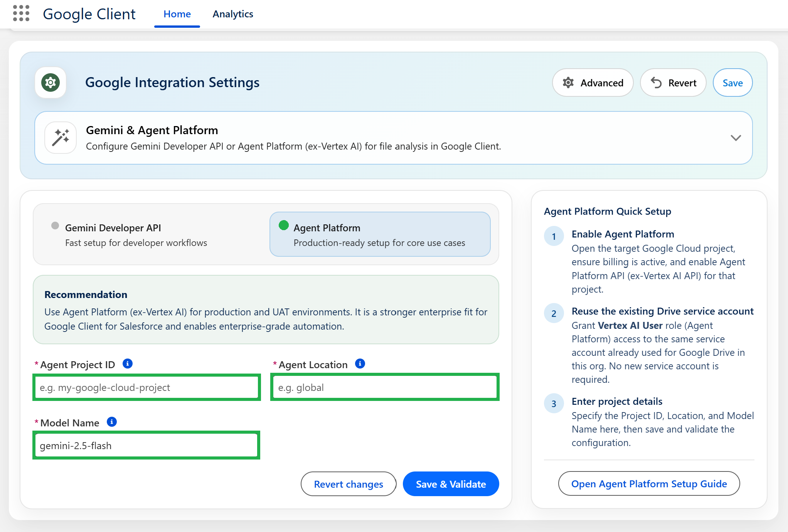Show info tooltip for Agent Project ID
Image resolution: width=788 pixels, height=532 pixels.
[128, 364]
